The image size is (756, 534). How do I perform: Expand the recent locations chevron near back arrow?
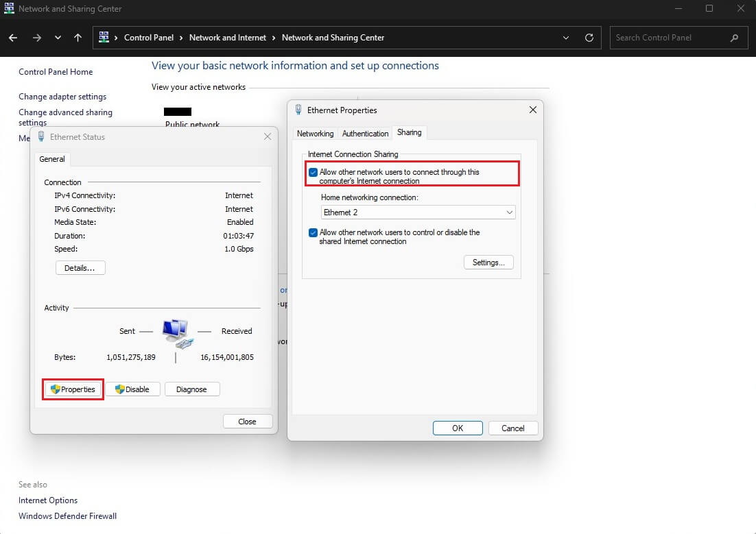coord(58,38)
